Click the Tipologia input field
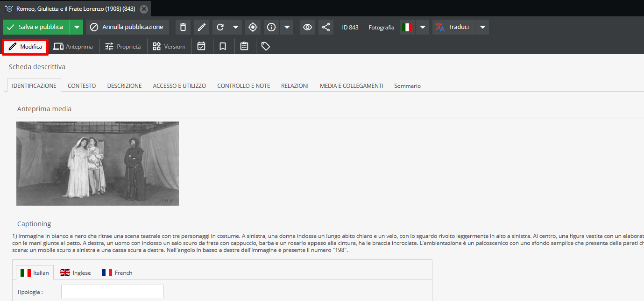This screenshot has height=301, width=644. (x=113, y=291)
